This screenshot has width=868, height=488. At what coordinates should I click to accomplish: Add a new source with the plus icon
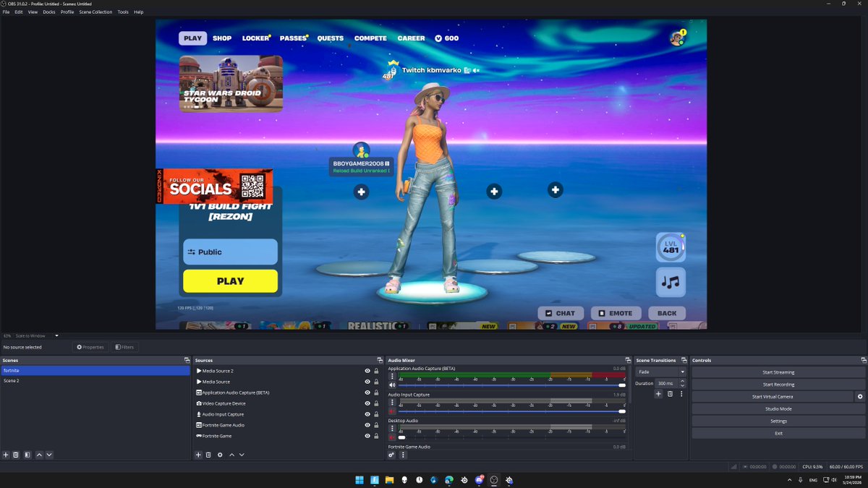[x=198, y=455]
